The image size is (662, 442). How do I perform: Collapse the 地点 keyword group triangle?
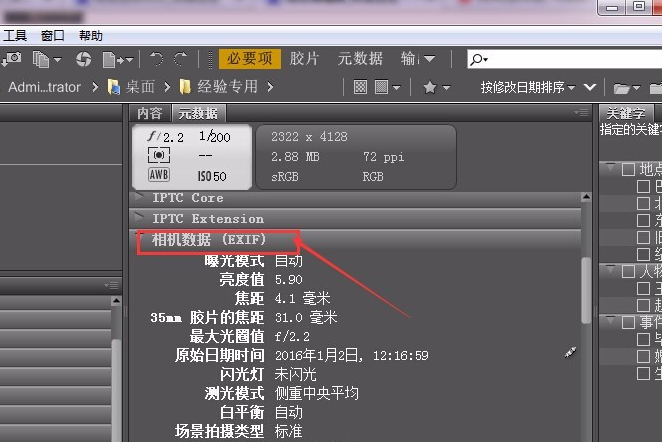click(610, 168)
